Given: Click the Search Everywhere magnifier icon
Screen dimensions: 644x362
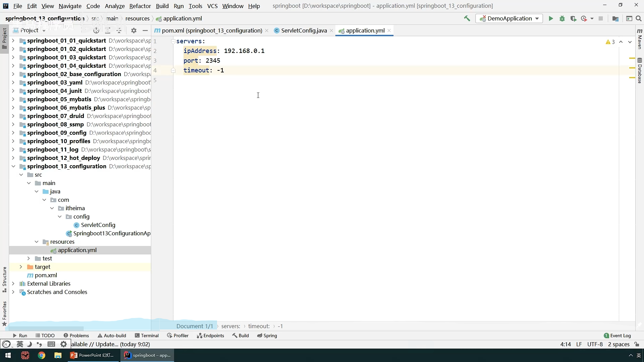Looking at the screenshot, I should click(639, 19).
